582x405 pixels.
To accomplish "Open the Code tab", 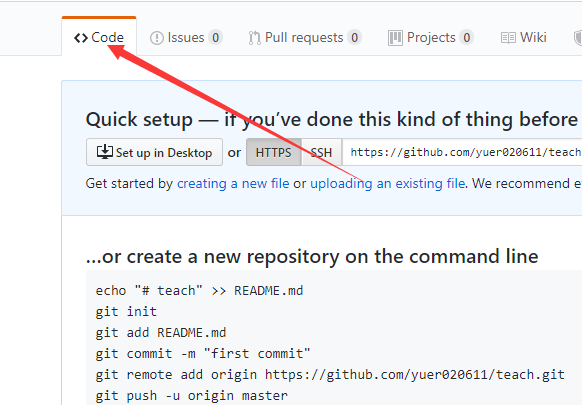I will [x=99, y=37].
